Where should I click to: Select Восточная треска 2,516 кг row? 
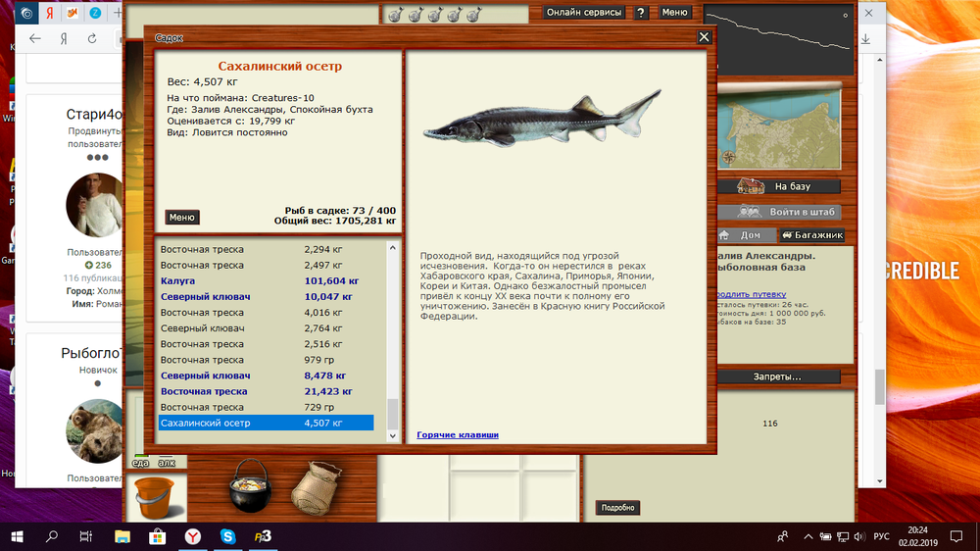pos(266,344)
